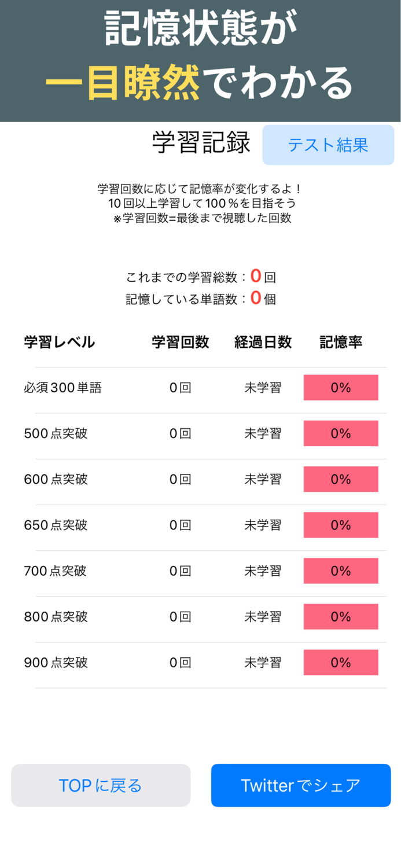Select the 800点突破 level
The image size is (401, 868).
click(x=56, y=616)
